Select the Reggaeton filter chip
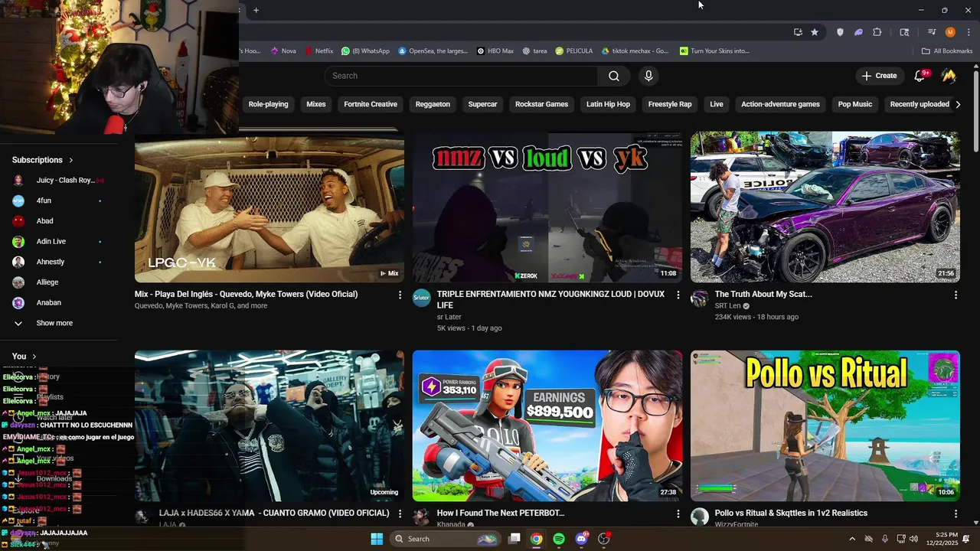 click(433, 104)
